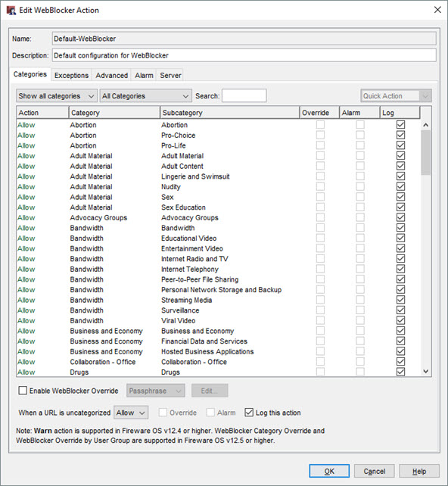Click the Edit... button beside Passphrase
448x486 pixels.
tap(210, 391)
